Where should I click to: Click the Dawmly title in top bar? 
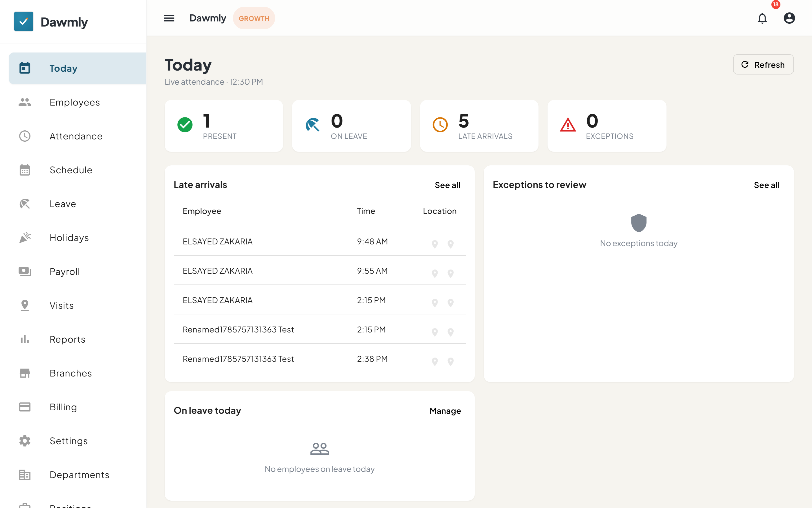(x=208, y=18)
